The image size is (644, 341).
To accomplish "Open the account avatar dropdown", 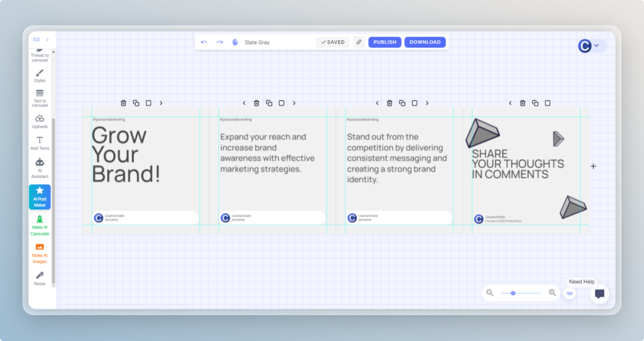I will pos(592,46).
